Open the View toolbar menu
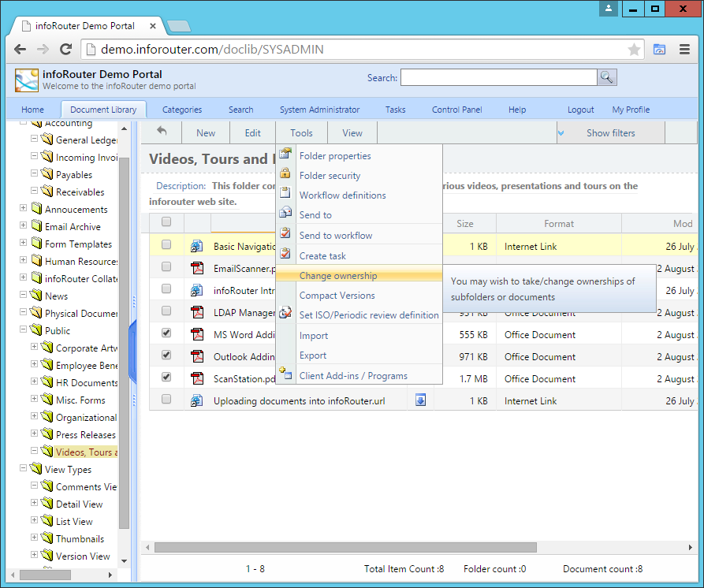This screenshot has height=588, width=704. click(352, 133)
